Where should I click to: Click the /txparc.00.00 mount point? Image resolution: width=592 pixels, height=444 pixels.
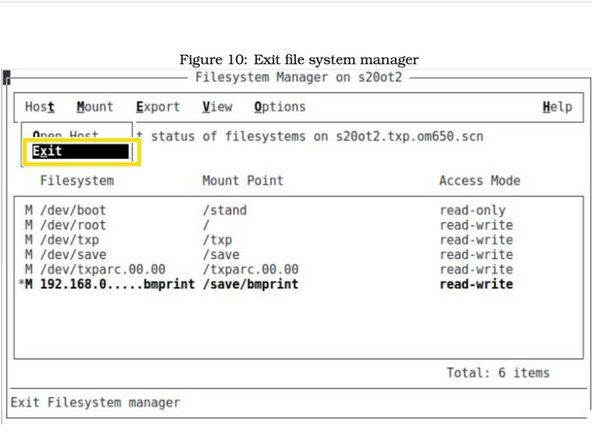(x=251, y=269)
